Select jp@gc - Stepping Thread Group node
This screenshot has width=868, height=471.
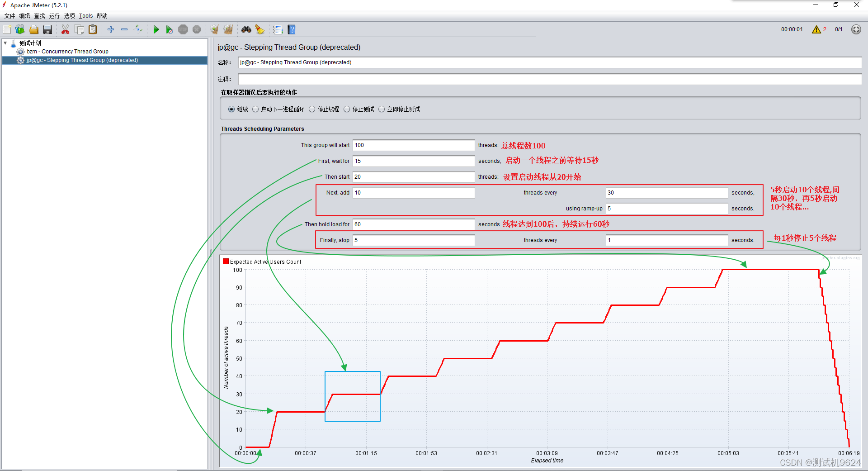82,60
